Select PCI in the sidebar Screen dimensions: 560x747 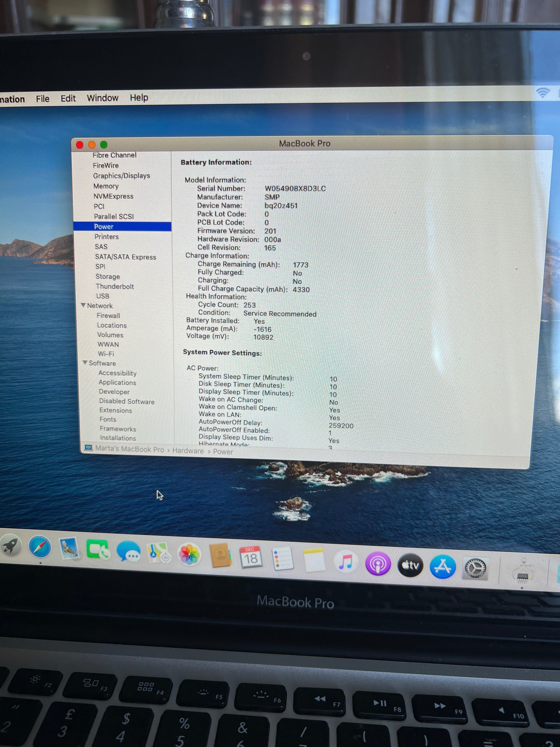click(99, 206)
